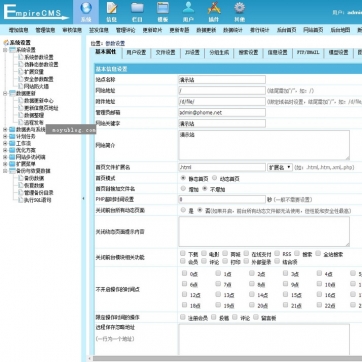This screenshot has width=362, height=362.
Task: Click the page icon beside 系统参数设置
Action: click(x=21, y=57)
